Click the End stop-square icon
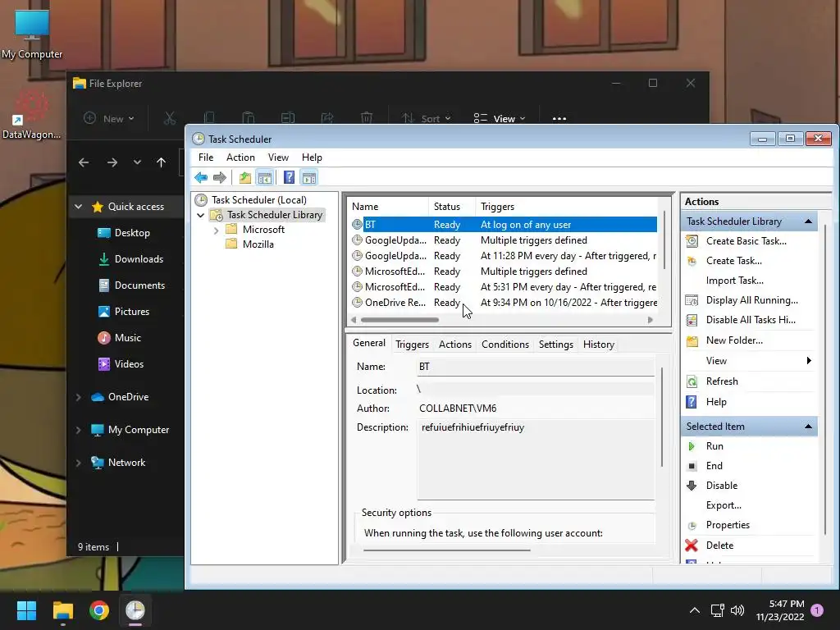The image size is (840, 630). click(x=692, y=466)
